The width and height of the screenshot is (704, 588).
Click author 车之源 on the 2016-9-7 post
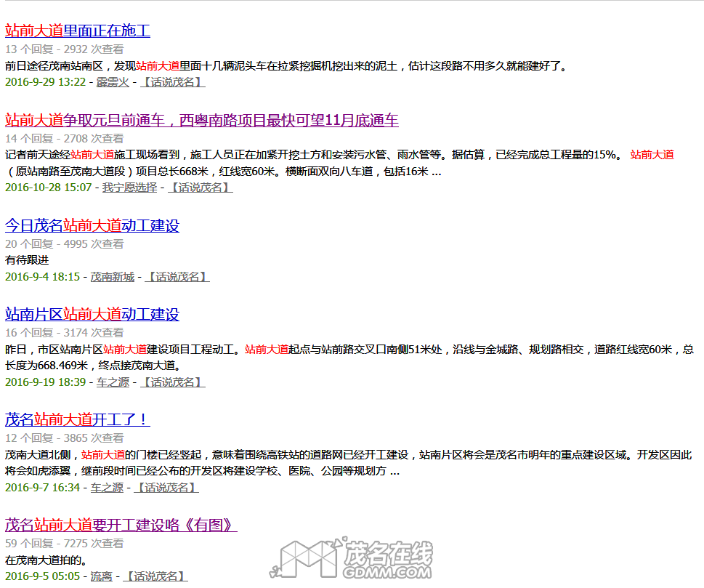(x=107, y=488)
